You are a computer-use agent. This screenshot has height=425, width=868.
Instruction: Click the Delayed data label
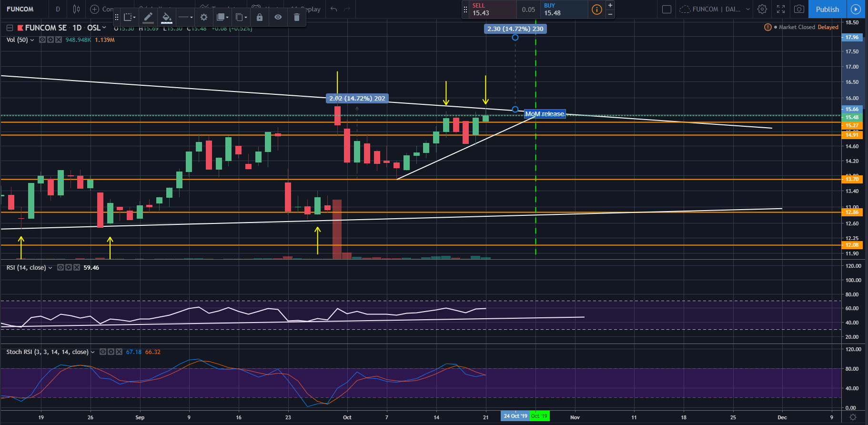click(x=828, y=27)
